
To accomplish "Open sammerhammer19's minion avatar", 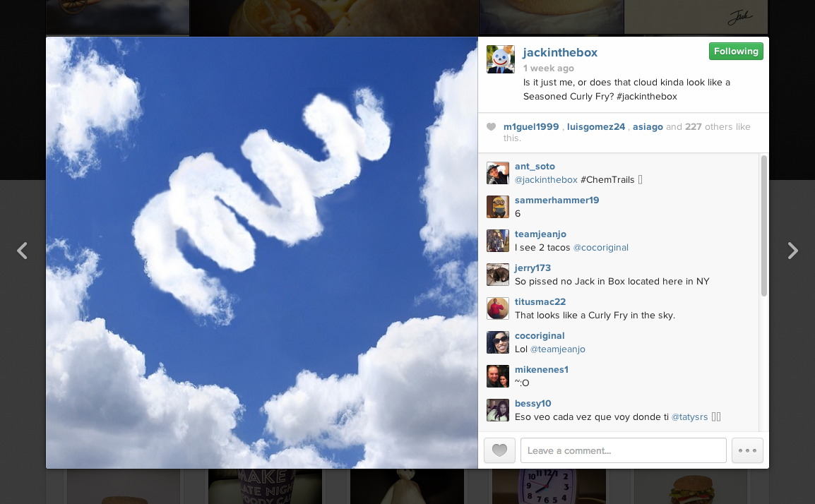I will coord(497,207).
